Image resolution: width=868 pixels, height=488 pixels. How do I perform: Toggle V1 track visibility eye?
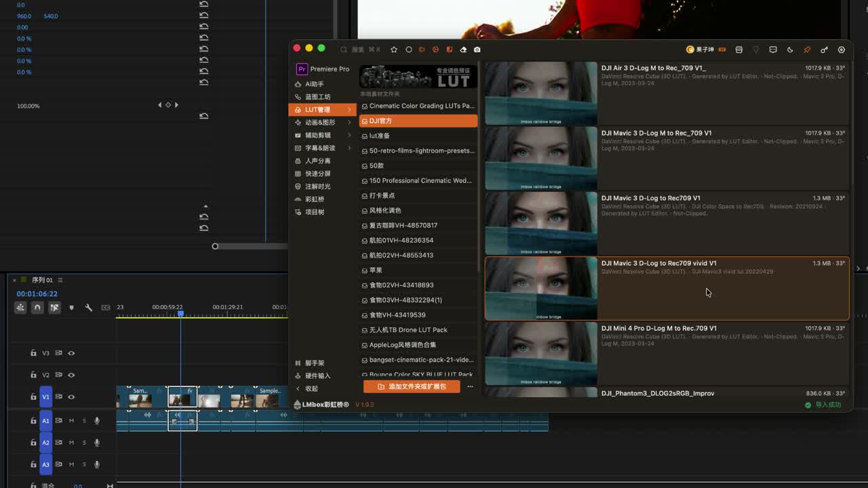(71, 397)
